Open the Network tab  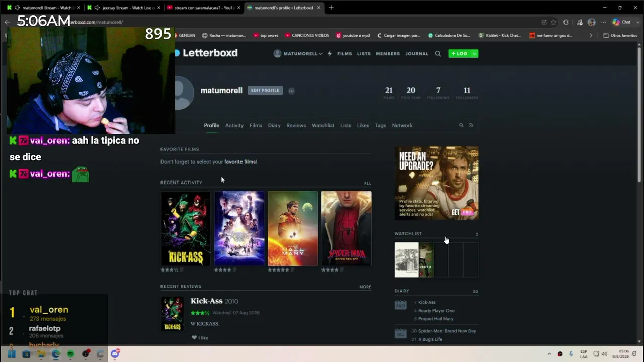pos(402,125)
